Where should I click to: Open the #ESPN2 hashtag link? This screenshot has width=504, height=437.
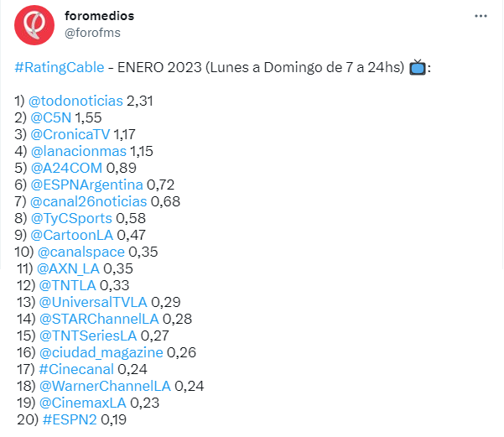coord(70,419)
